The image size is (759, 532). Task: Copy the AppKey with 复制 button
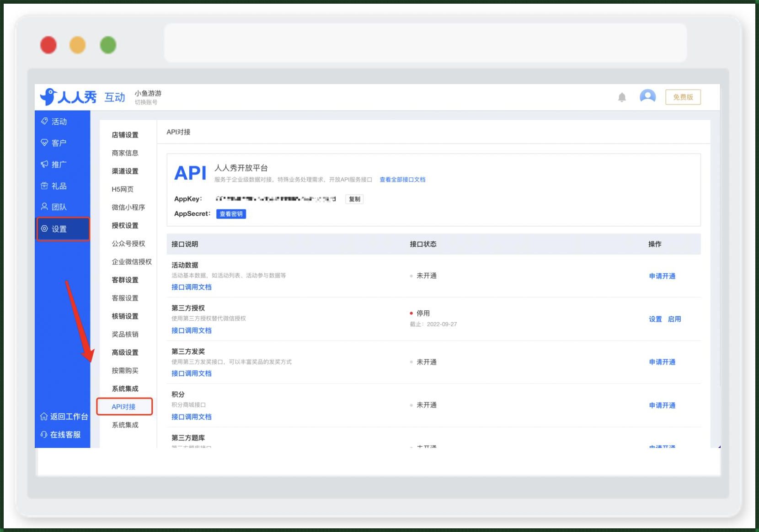click(354, 199)
